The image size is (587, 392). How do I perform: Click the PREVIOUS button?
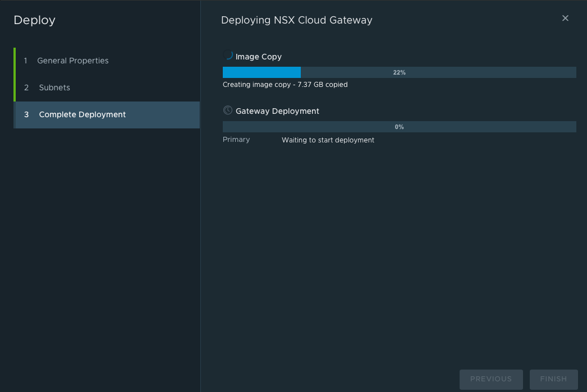(x=491, y=379)
